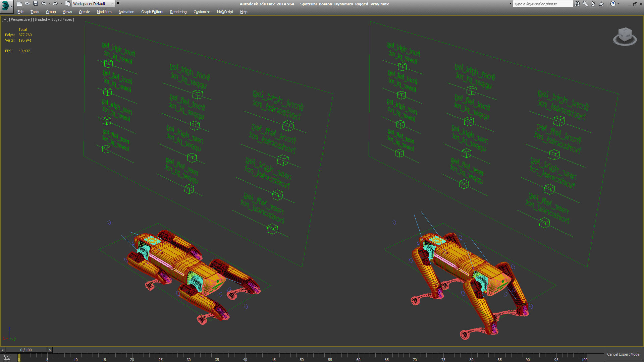Viewport: 644px width, 362px height.
Task: Select the left panel's top front-right horizontal slider cube
Action: pos(288,126)
